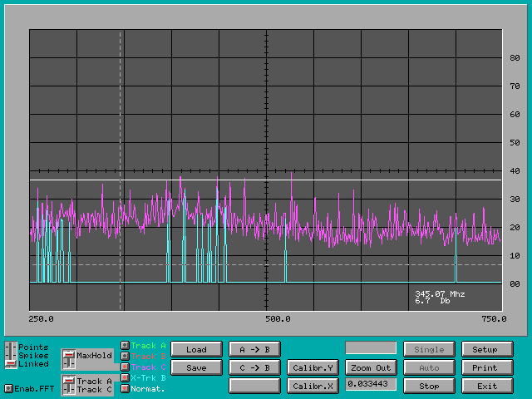
Task: Click the greyed Auto sweep button
Action: point(429,367)
